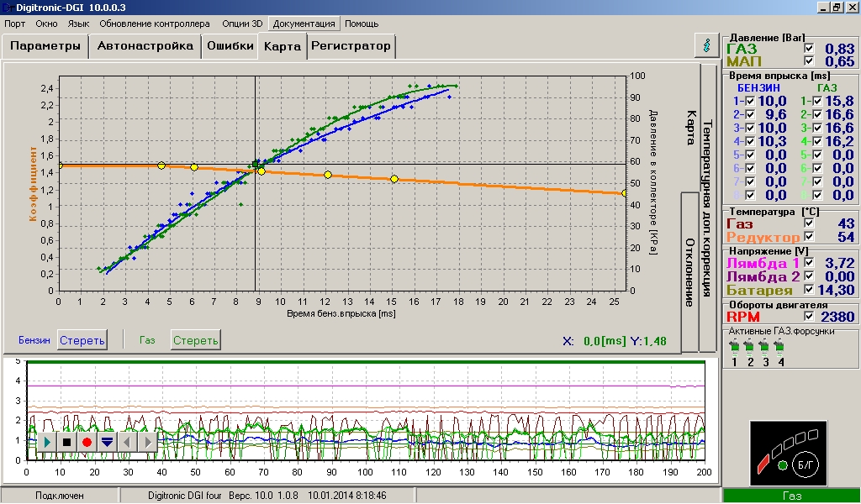Toggle the ГАЗ pressure checkbox
The height and width of the screenshot is (504, 861).
click(809, 50)
